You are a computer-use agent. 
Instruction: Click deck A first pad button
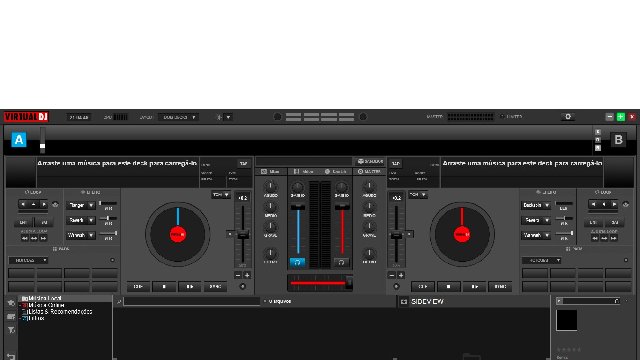(x=21, y=273)
